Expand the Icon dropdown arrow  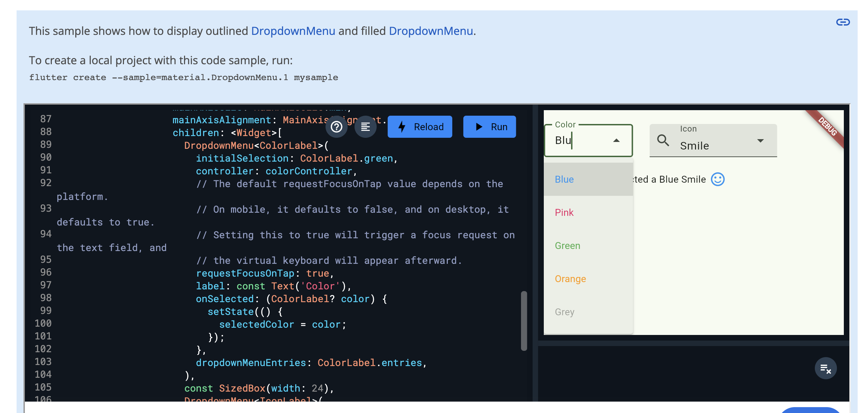760,141
